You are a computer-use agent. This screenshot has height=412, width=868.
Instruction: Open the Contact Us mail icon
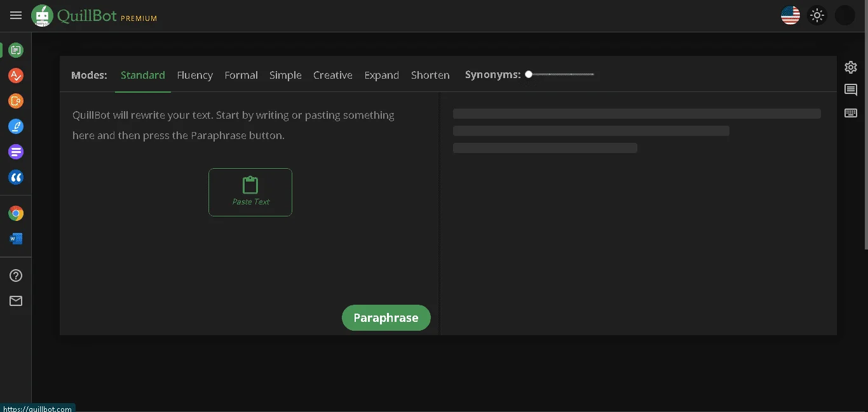click(x=16, y=301)
